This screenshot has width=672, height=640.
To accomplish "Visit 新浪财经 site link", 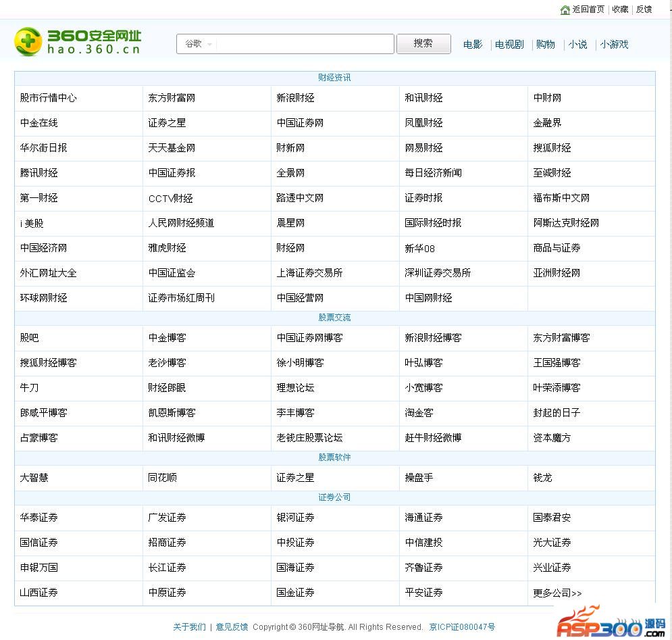I will 295,98.
